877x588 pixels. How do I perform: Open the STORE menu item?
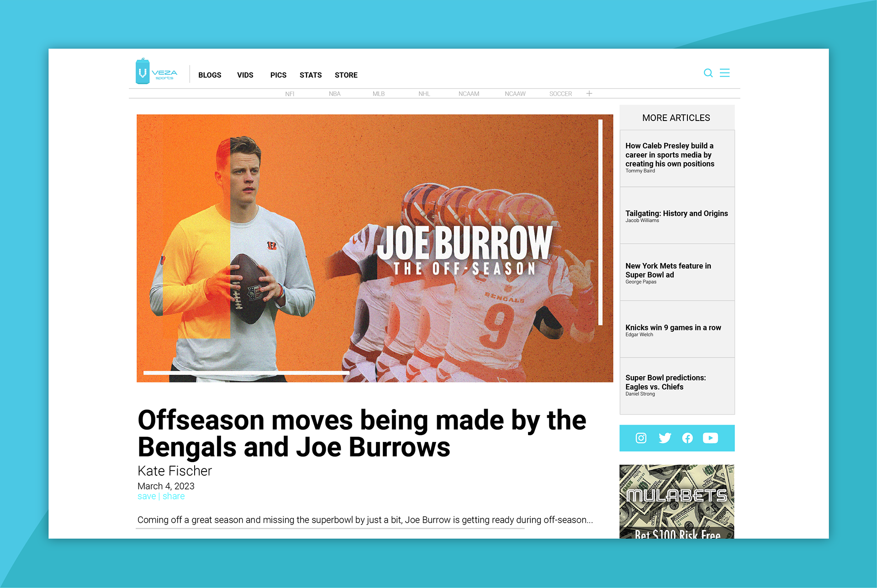346,75
